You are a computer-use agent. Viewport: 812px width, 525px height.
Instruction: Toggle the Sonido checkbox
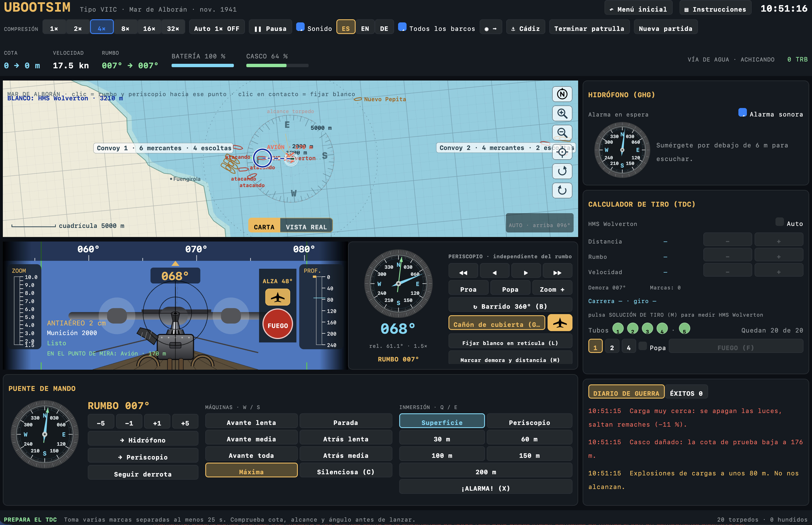click(300, 27)
